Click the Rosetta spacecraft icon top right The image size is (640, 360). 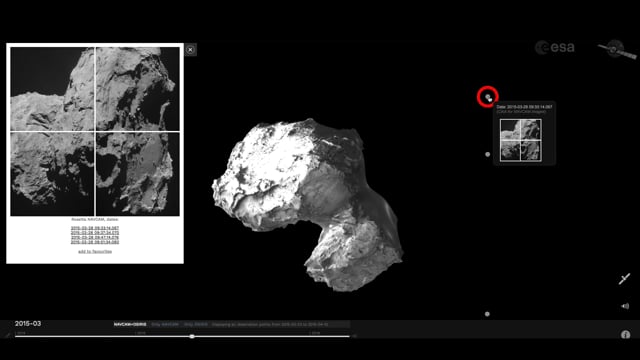(617, 49)
